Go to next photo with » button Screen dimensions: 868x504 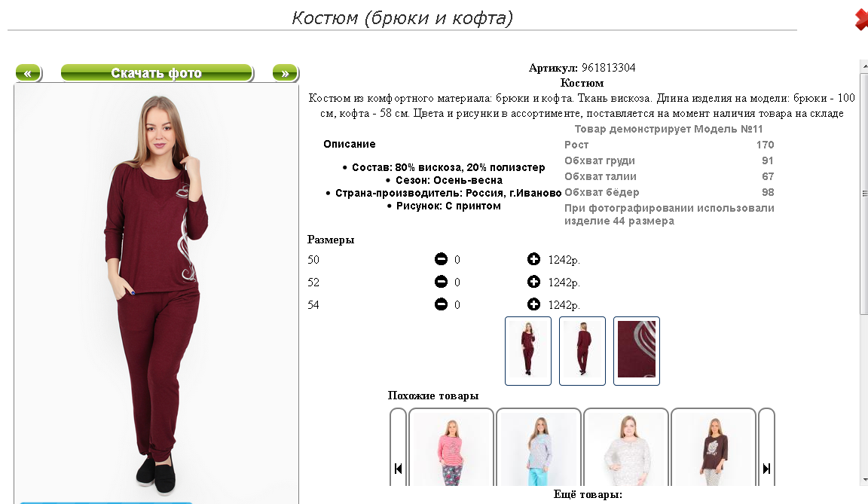pyautogui.click(x=285, y=73)
